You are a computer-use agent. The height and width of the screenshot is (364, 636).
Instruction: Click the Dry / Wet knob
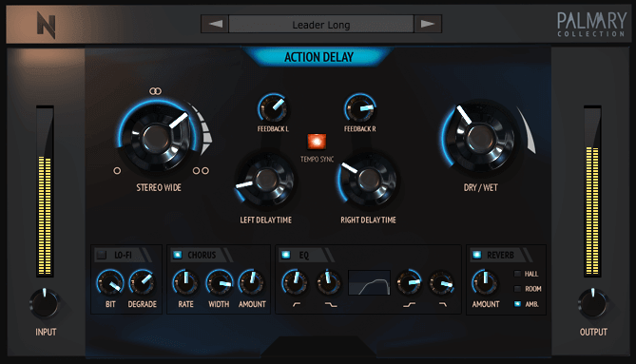point(480,138)
